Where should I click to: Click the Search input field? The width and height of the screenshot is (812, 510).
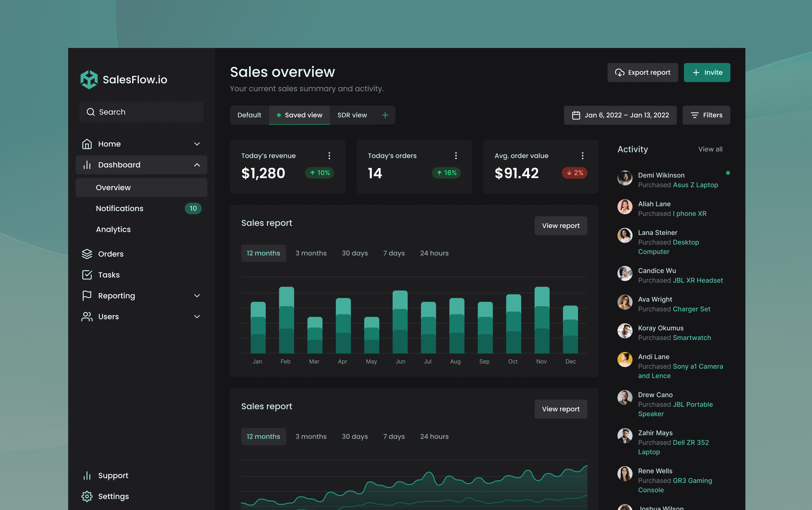point(141,112)
